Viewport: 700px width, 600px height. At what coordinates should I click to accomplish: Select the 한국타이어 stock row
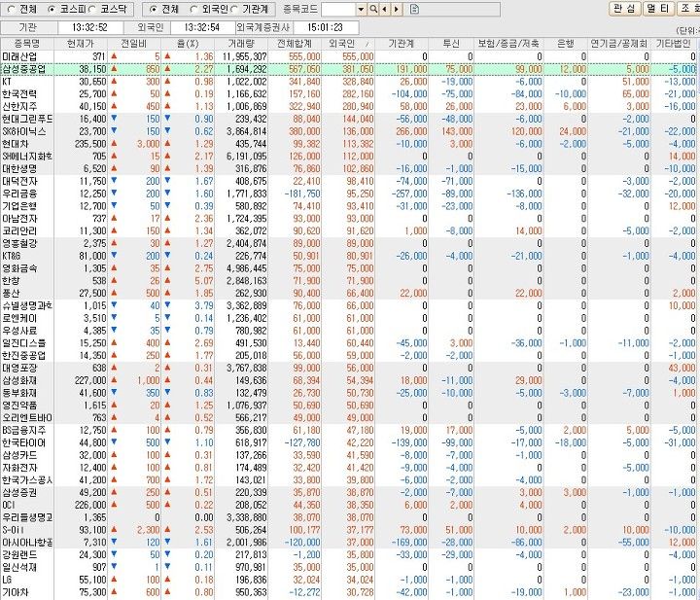348,442
